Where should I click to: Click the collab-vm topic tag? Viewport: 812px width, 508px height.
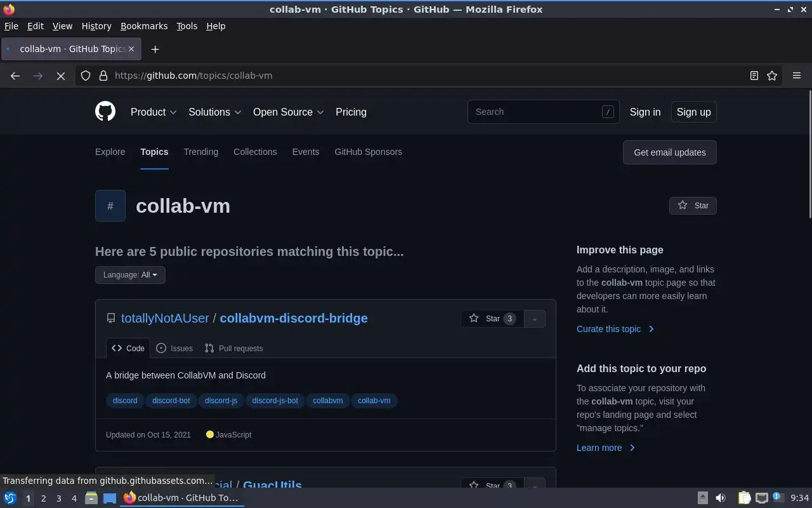point(374,401)
